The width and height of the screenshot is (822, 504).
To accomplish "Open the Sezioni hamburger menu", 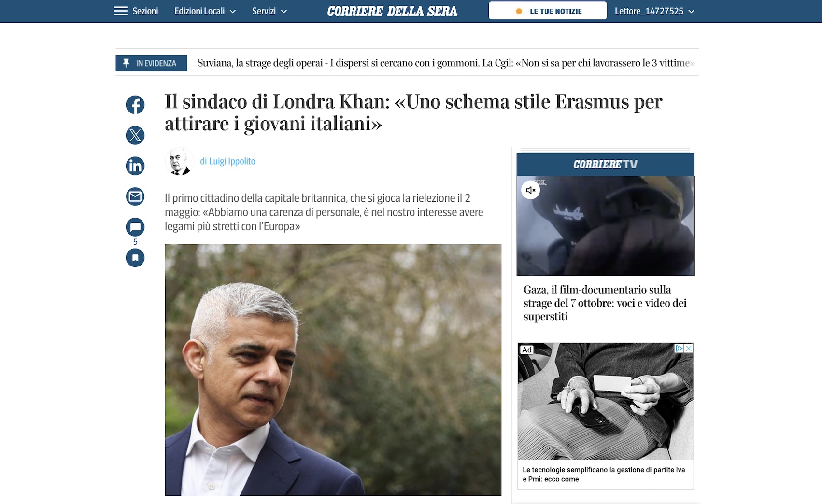I will (x=136, y=11).
